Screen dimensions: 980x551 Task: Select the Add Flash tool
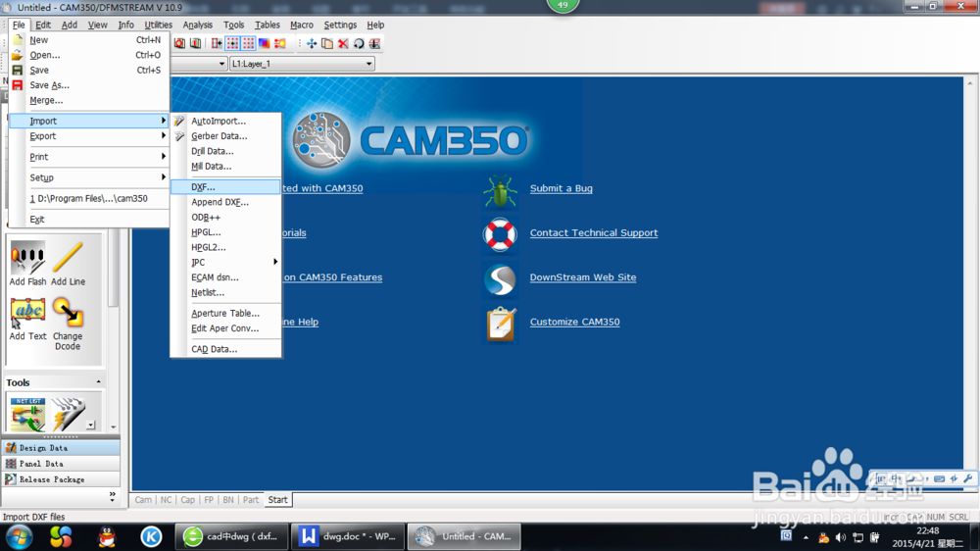27,264
